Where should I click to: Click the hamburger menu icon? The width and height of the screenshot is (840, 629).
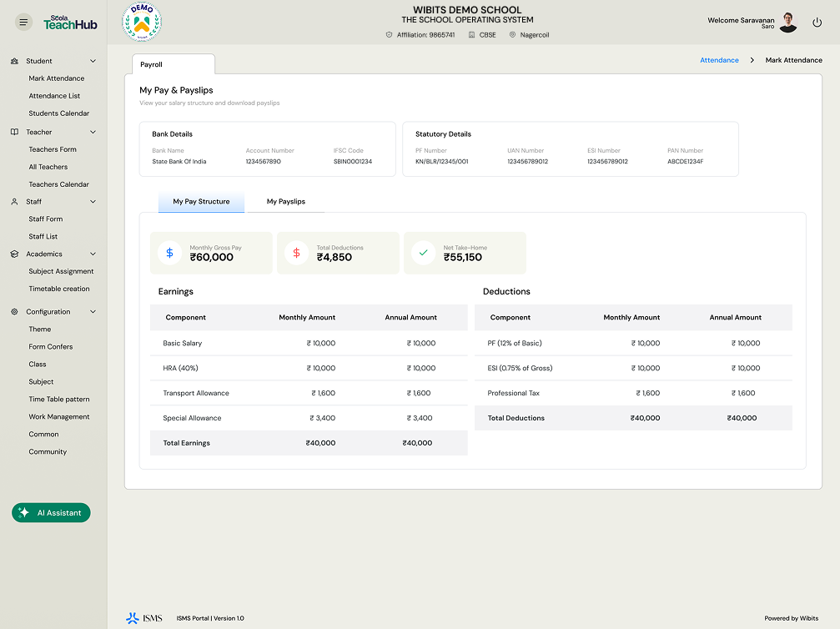(x=23, y=23)
